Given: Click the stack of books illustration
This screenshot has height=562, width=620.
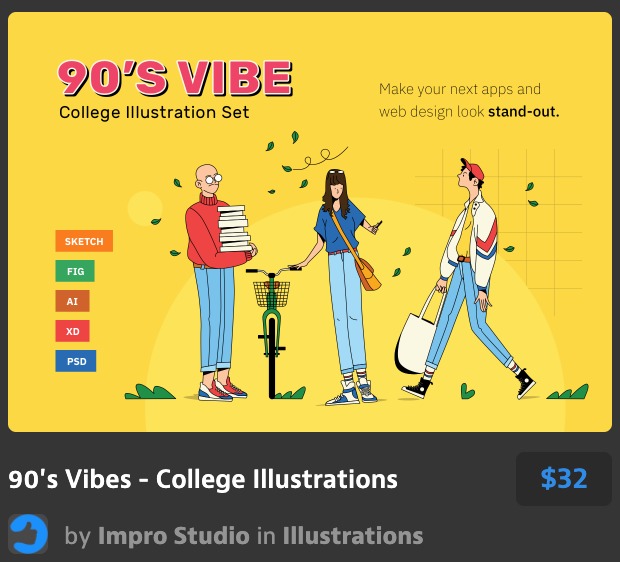Looking at the screenshot, I should [x=234, y=229].
